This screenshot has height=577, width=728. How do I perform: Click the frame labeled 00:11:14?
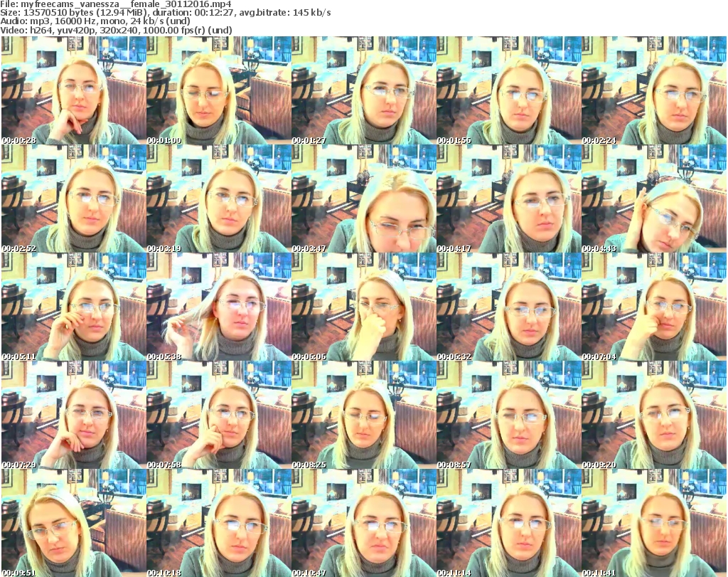point(509,523)
